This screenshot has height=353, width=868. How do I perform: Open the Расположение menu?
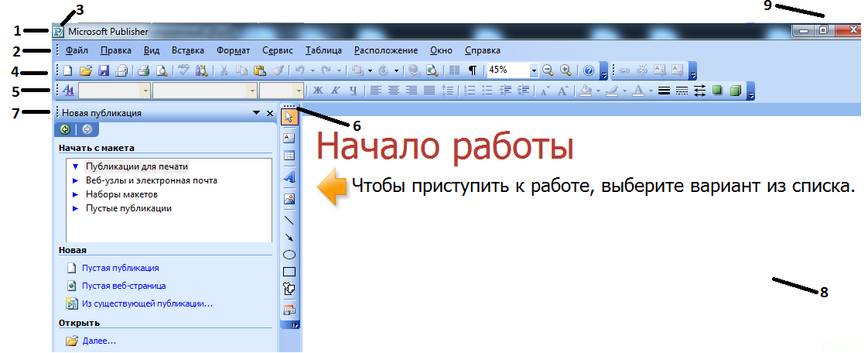pyautogui.click(x=386, y=50)
